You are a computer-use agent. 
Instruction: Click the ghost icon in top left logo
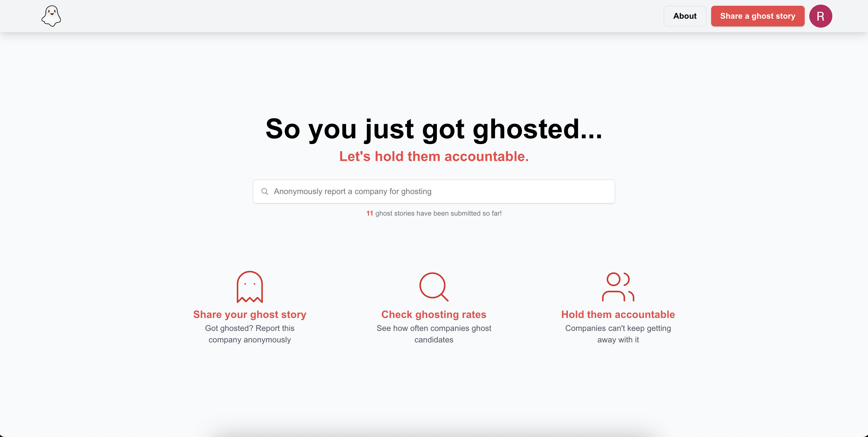(52, 15)
